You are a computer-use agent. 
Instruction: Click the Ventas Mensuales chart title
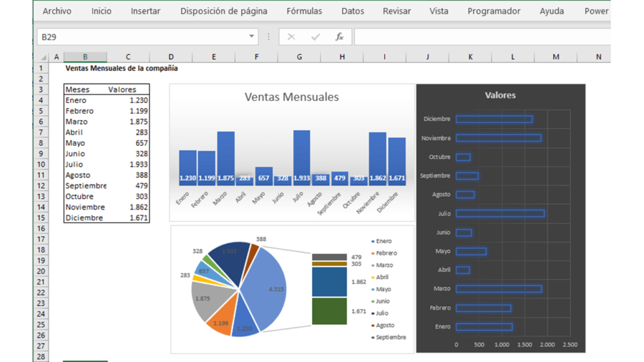[291, 97]
